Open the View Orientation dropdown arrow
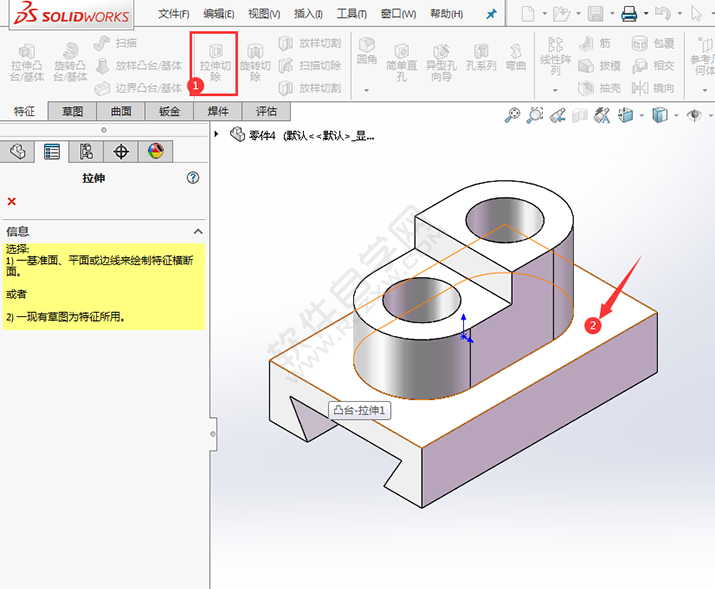This screenshot has height=589, width=715. [x=642, y=115]
